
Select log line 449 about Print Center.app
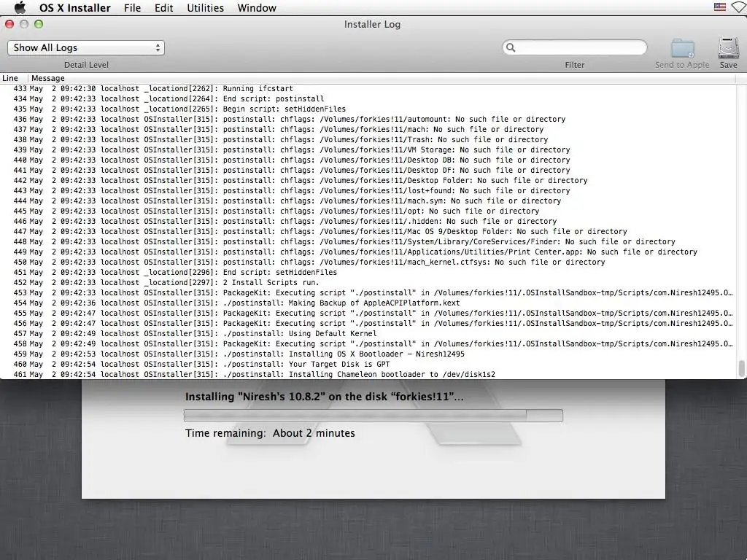(x=368, y=252)
